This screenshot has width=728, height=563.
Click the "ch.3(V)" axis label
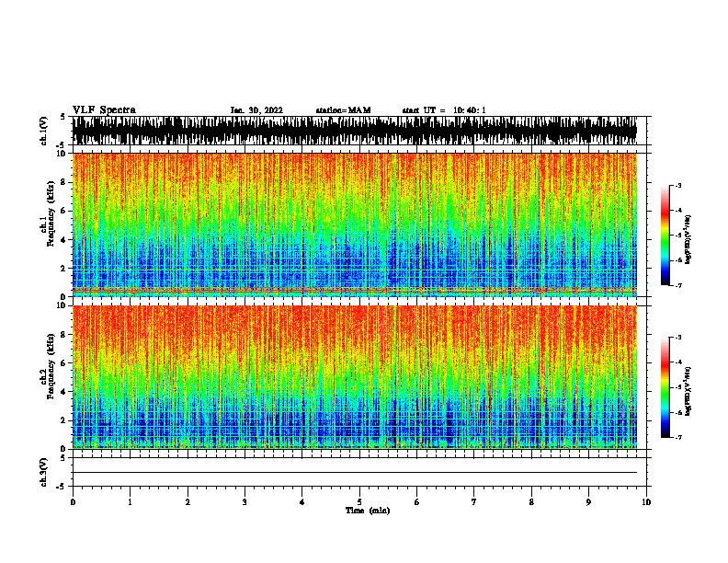(x=44, y=473)
